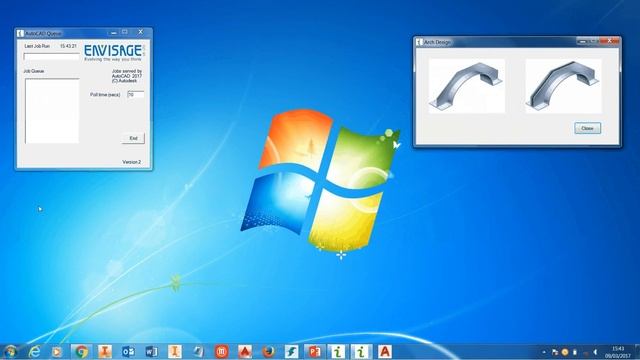The height and width of the screenshot is (360, 640).
Task: Focus the Poll time (secs) input field
Action: pos(136,95)
